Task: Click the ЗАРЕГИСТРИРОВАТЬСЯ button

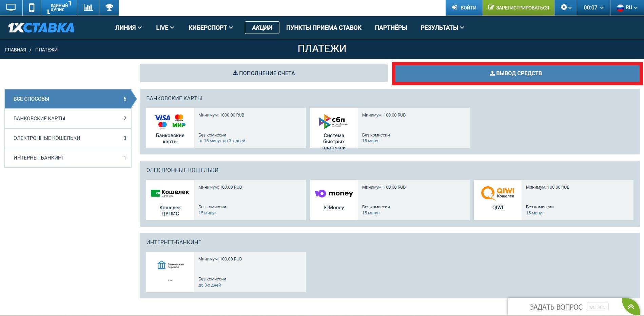Action: point(519,7)
